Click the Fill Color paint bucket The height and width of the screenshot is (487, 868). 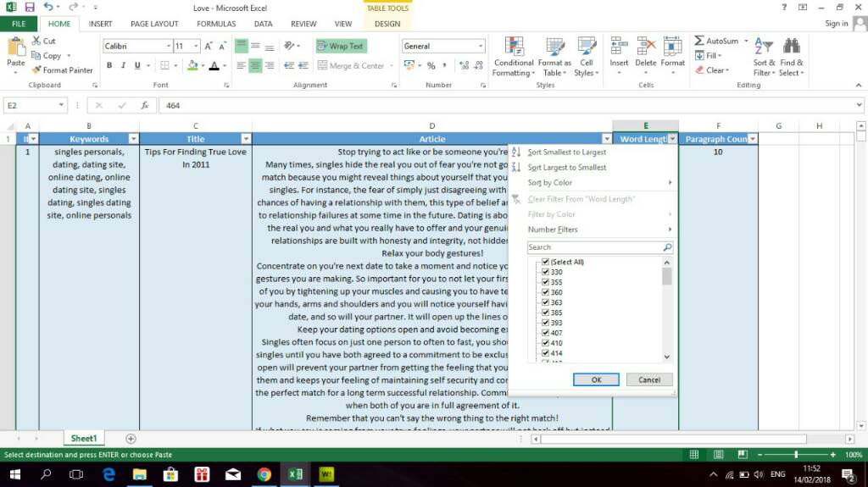coord(192,65)
